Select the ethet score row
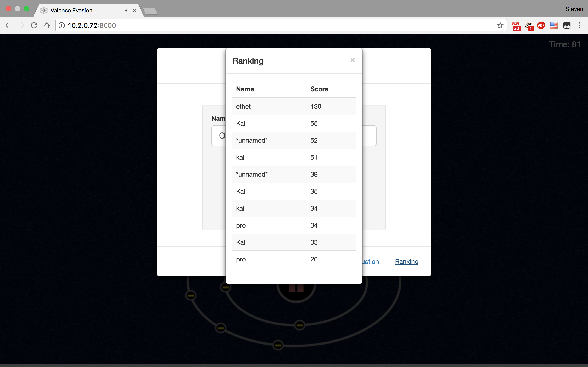The width and height of the screenshot is (588, 367). tap(294, 106)
